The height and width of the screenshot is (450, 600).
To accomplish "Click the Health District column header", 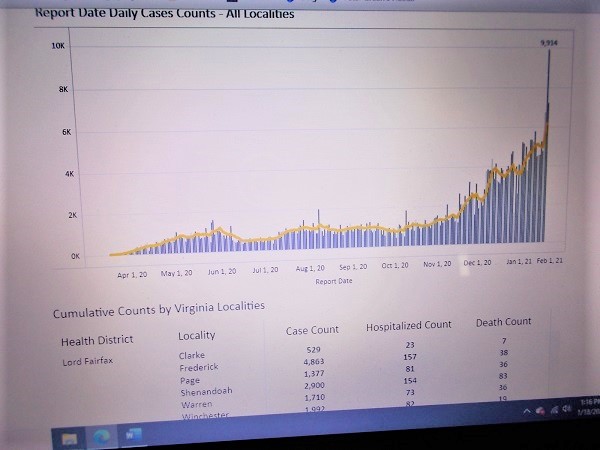I will (97, 340).
